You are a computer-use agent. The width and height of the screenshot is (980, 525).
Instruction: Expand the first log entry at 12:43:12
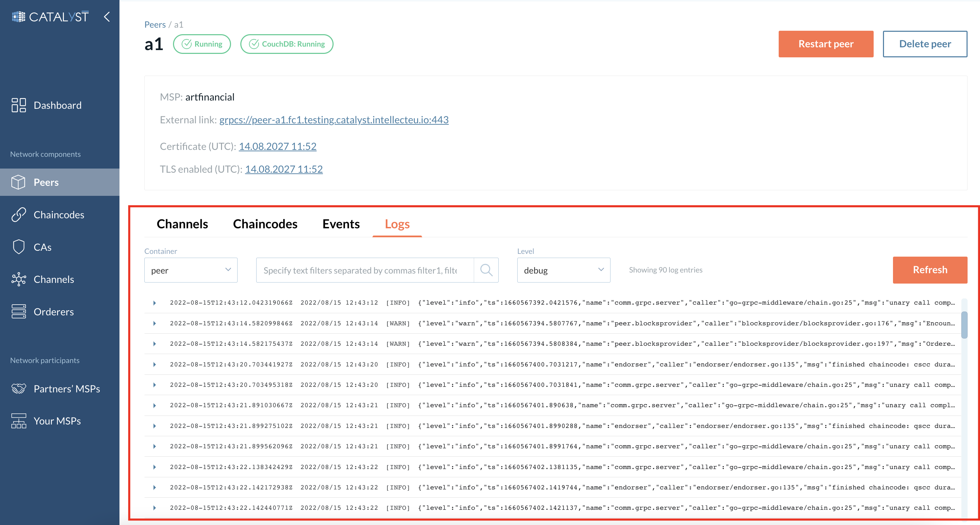154,303
